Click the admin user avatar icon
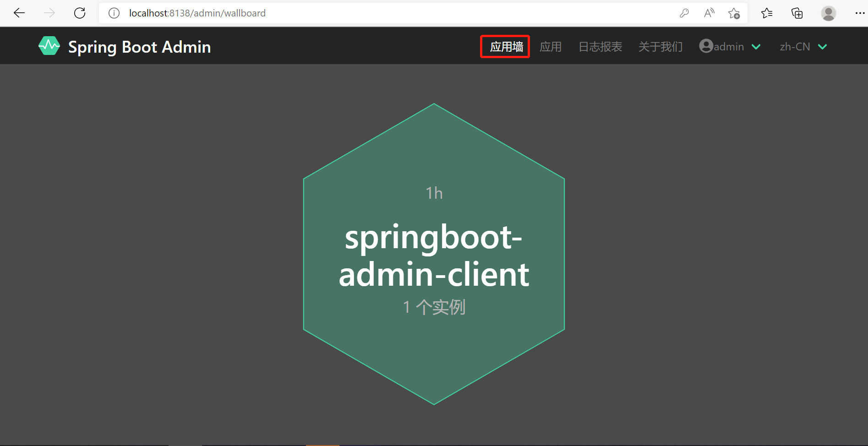Viewport: 868px width, 446px height. point(706,46)
